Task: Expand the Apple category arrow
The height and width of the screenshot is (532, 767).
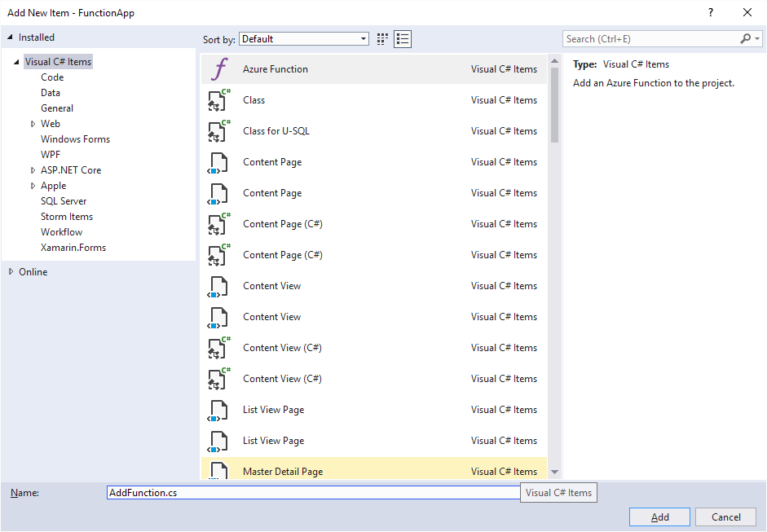Action: coord(33,186)
